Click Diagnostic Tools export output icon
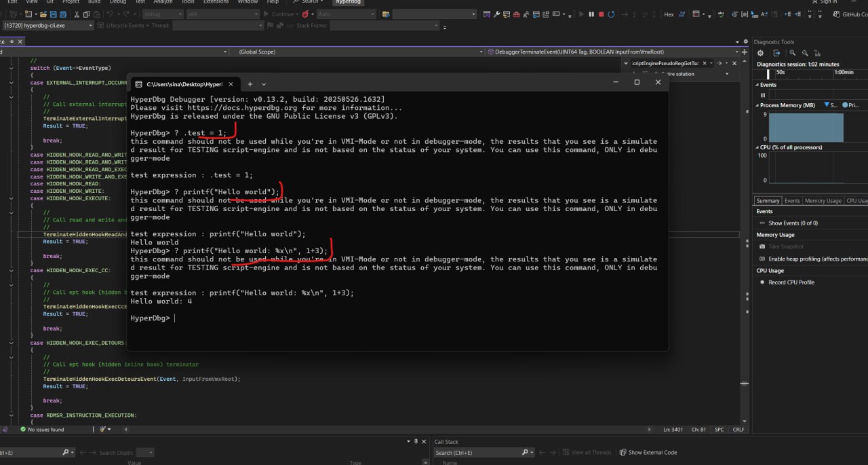868x465 pixels. point(778,53)
